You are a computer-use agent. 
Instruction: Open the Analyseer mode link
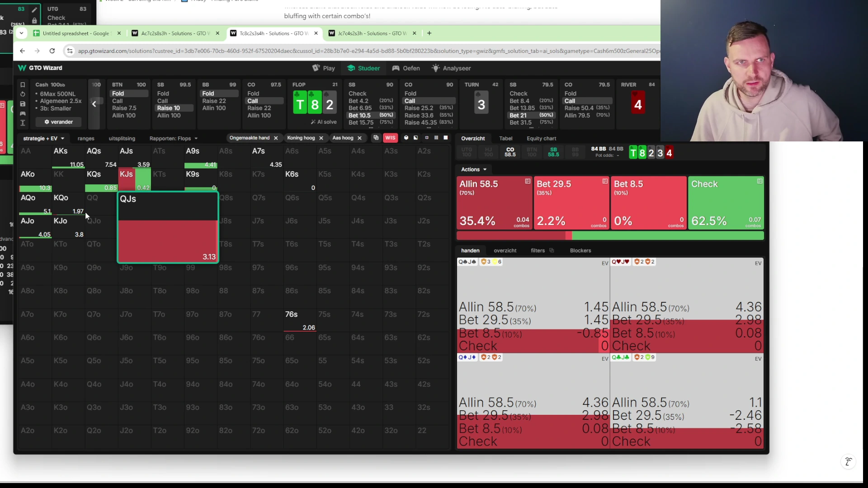tap(451, 68)
